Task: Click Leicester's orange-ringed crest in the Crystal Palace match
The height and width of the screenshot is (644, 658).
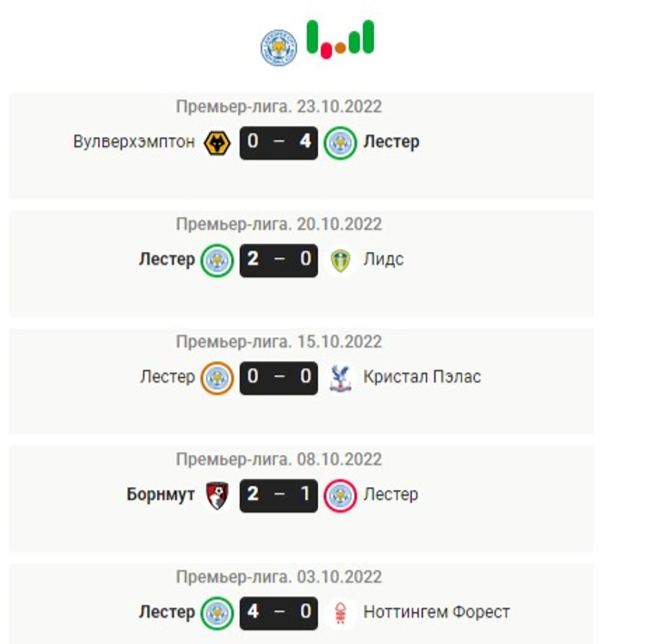Action: click(217, 378)
